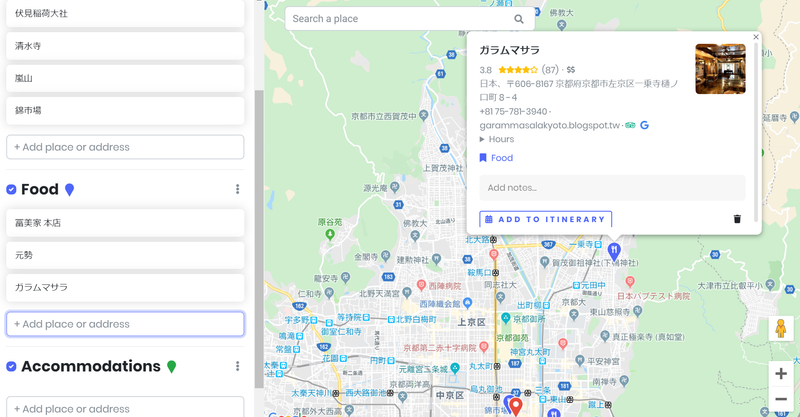Toggle the Food section checkbox
This screenshot has width=800, height=417.
tap(11, 189)
